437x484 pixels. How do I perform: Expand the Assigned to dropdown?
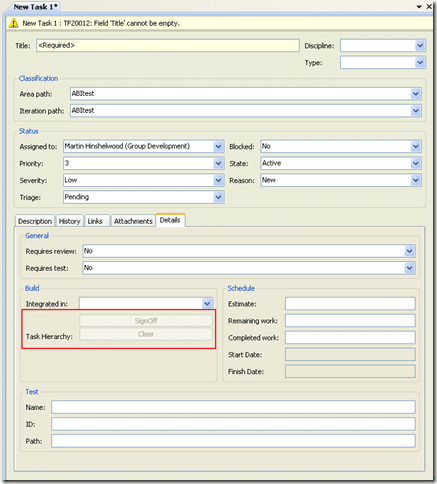(x=218, y=146)
